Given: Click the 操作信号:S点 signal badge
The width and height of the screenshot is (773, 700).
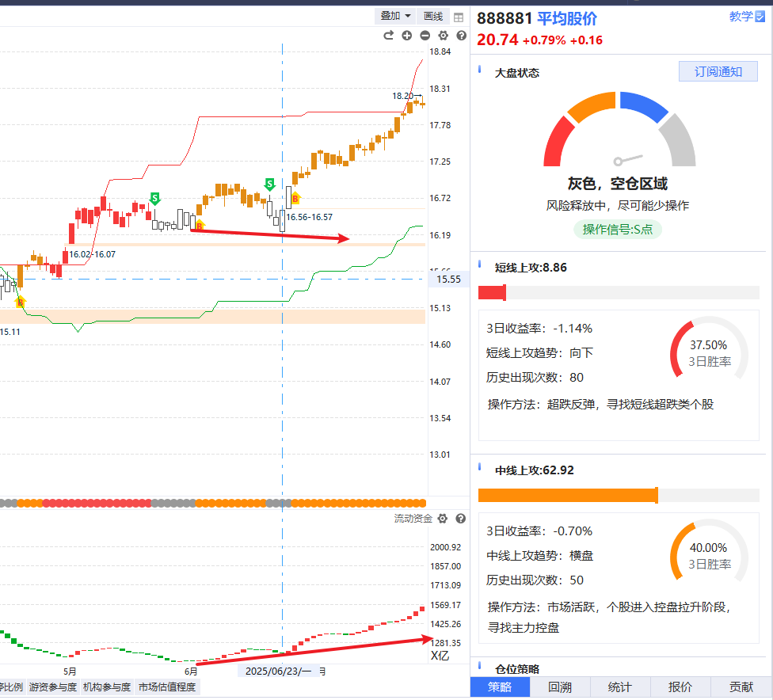Looking at the screenshot, I should (x=618, y=230).
